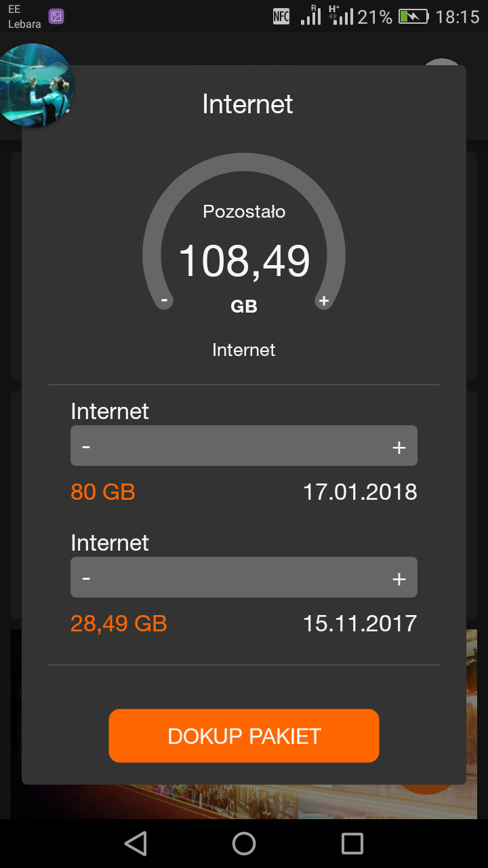Open the profile picture avatar

click(x=35, y=87)
